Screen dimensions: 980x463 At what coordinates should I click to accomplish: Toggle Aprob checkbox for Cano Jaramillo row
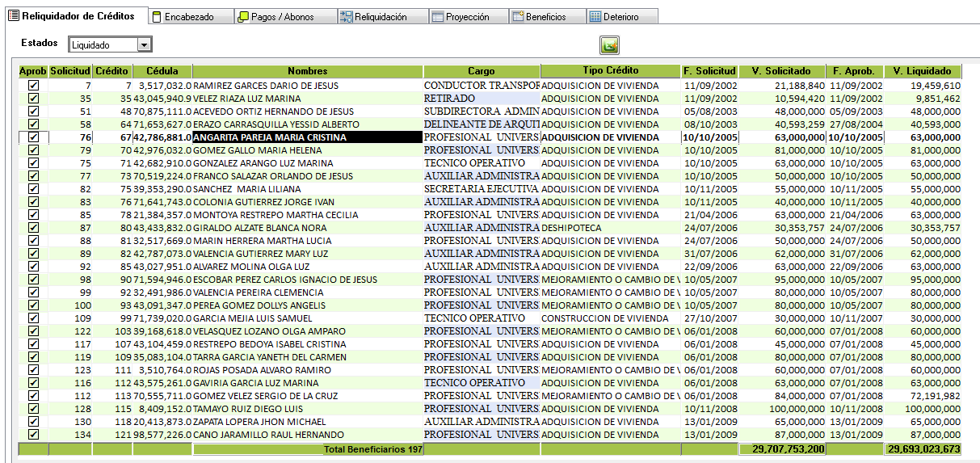click(x=33, y=435)
